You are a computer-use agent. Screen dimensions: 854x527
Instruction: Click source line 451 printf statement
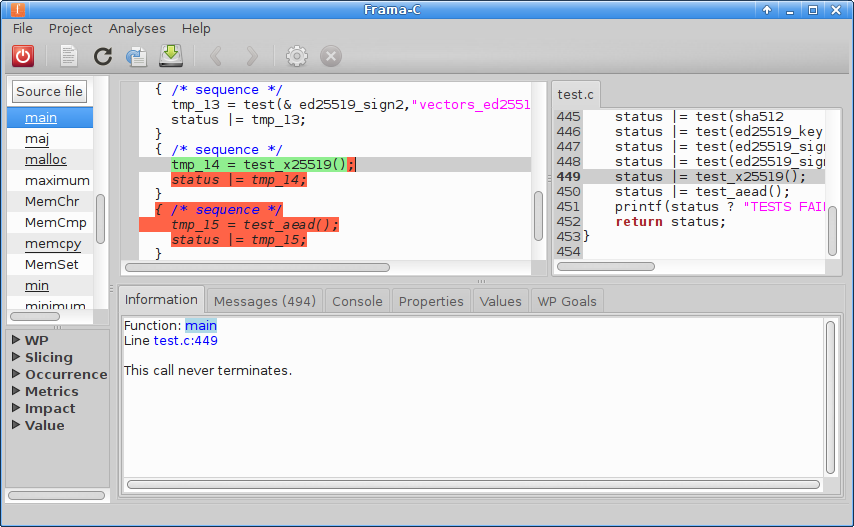point(720,207)
